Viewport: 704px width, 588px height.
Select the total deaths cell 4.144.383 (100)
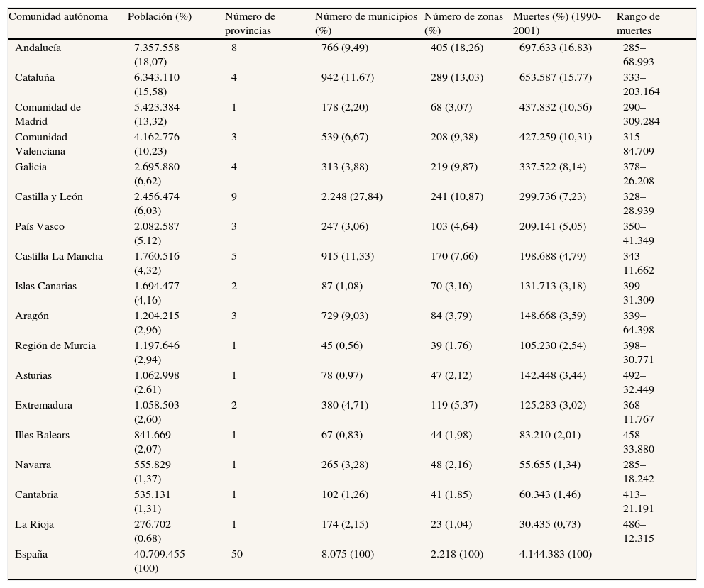[x=555, y=554]
